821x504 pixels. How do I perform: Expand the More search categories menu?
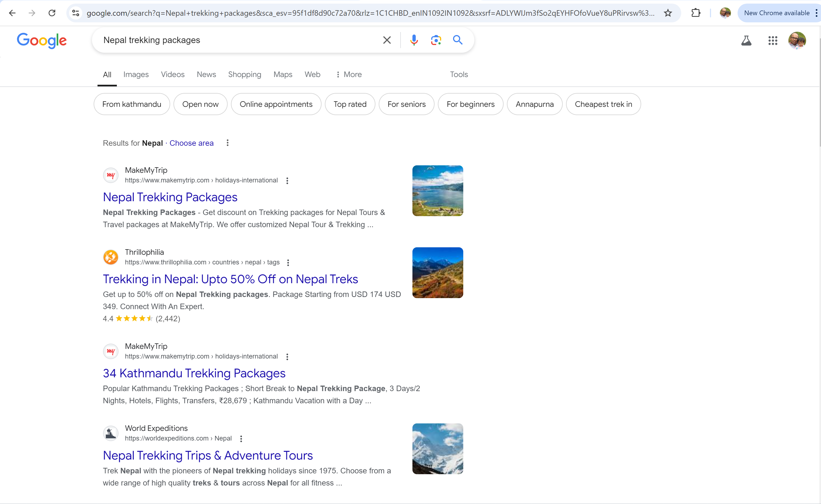(349, 74)
